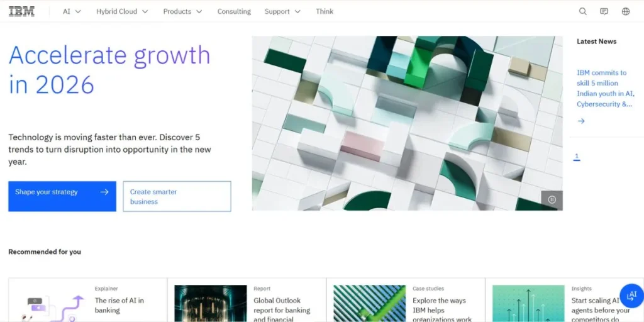644x322 pixels.
Task: Open Global Outlook report thumbnail
Action: click(210, 304)
